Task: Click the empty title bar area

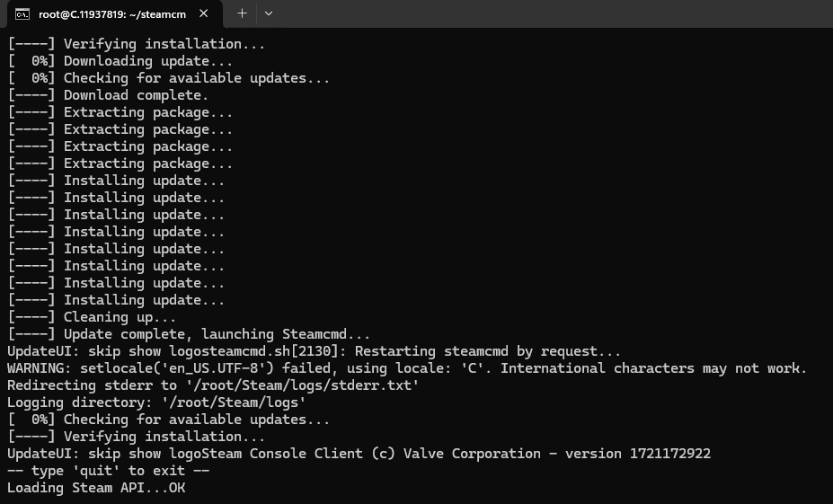Action: pyautogui.click(x=553, y=13)
